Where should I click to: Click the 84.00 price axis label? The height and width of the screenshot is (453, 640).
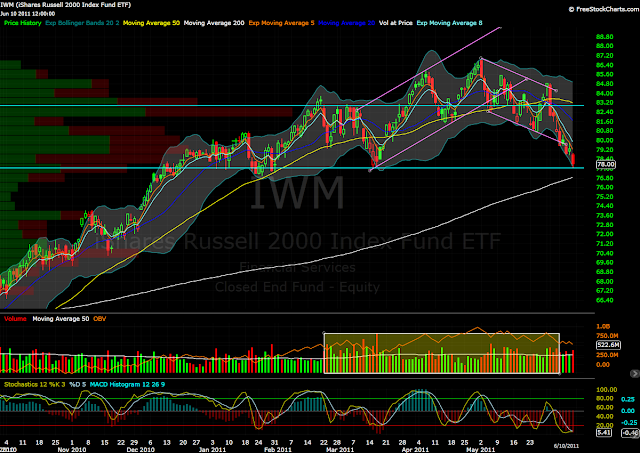click(x=604, y=93)
